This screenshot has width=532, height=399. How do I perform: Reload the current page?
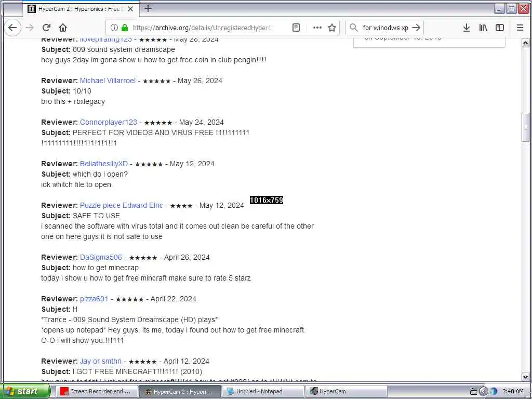[46, 28]
